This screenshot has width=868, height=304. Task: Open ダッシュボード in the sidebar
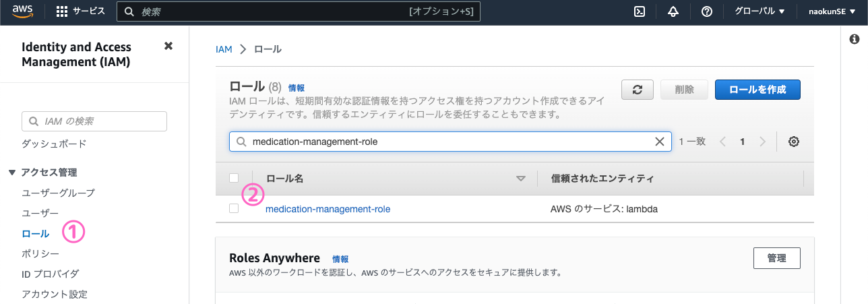(x=54, y=144)
